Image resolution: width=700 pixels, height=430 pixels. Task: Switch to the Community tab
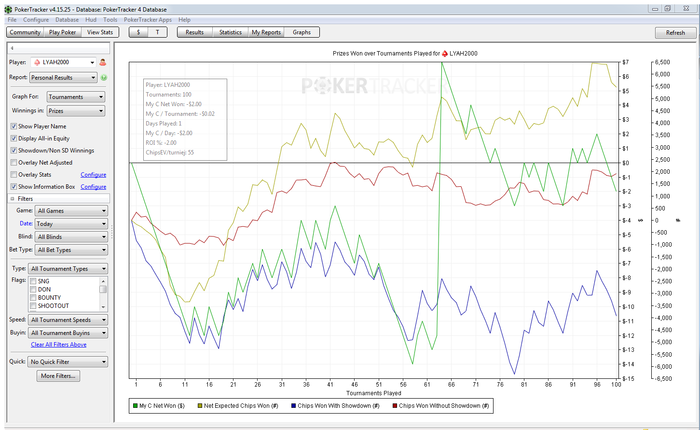click(x=25, y=33)
